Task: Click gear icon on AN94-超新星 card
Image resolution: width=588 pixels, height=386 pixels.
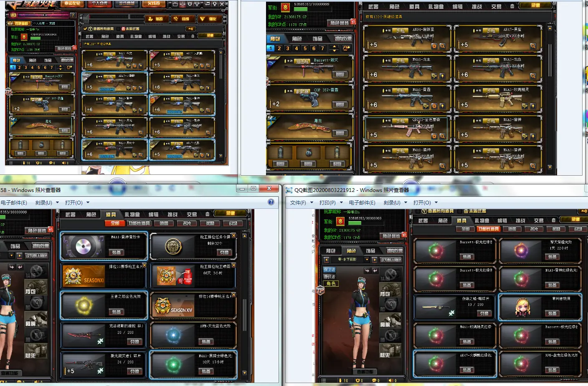Action: [x=434, y=46]
